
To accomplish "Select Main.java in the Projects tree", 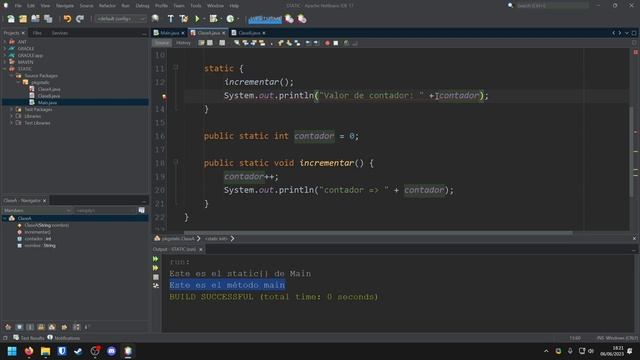I will pos(47,102).
